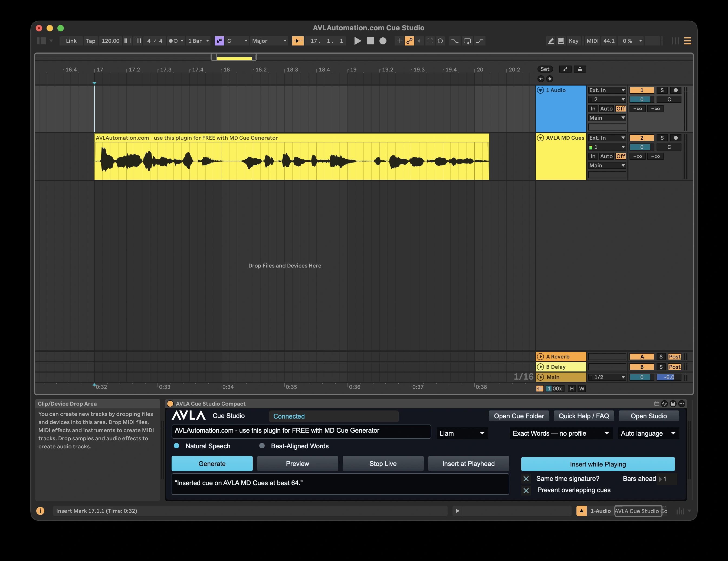Toggle the Scale Mode flat-sharp icon
The width and height of the screenshot is (728, 561).
click(x=219, y=41)
